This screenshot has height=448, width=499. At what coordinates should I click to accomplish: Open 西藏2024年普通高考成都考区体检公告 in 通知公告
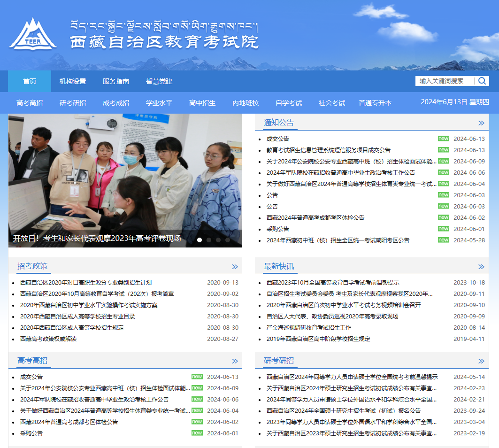pos(315,218)
